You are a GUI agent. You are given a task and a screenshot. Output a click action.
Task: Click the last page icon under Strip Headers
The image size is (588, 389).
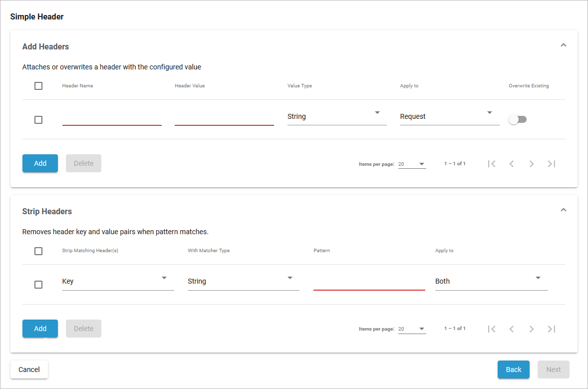coord(551,329)
